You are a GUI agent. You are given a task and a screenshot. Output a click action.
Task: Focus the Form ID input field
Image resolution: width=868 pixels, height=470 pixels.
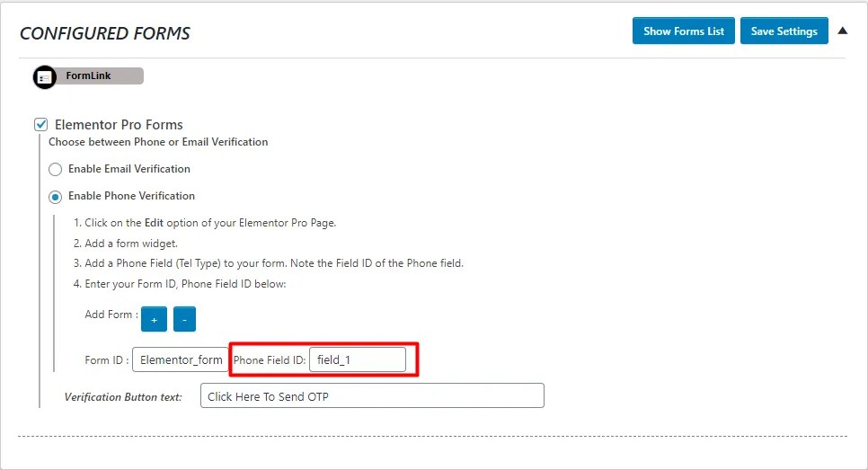180,360
